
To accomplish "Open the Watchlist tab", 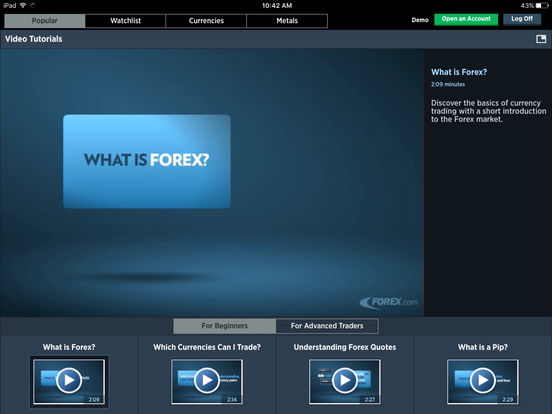I will point(125,21).
